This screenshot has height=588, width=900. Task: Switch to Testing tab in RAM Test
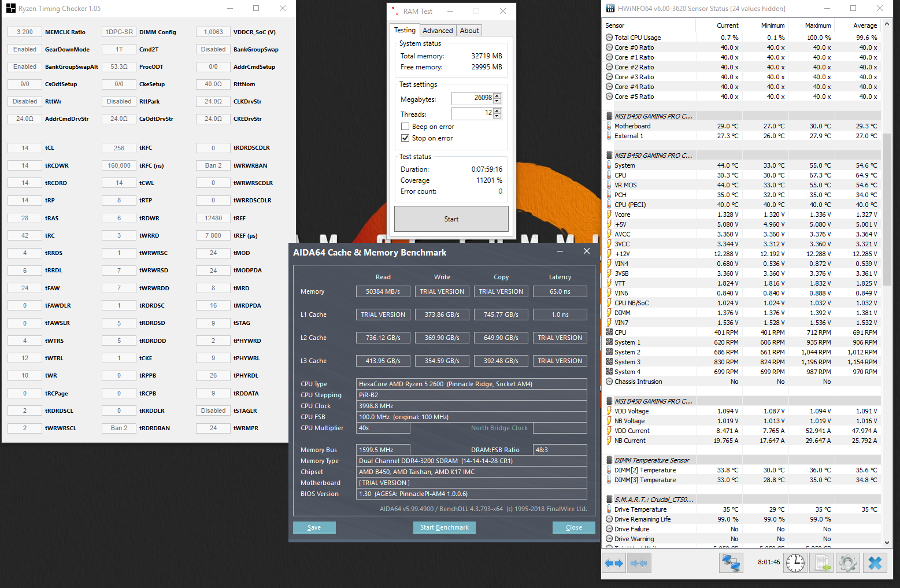pos(405,30)
